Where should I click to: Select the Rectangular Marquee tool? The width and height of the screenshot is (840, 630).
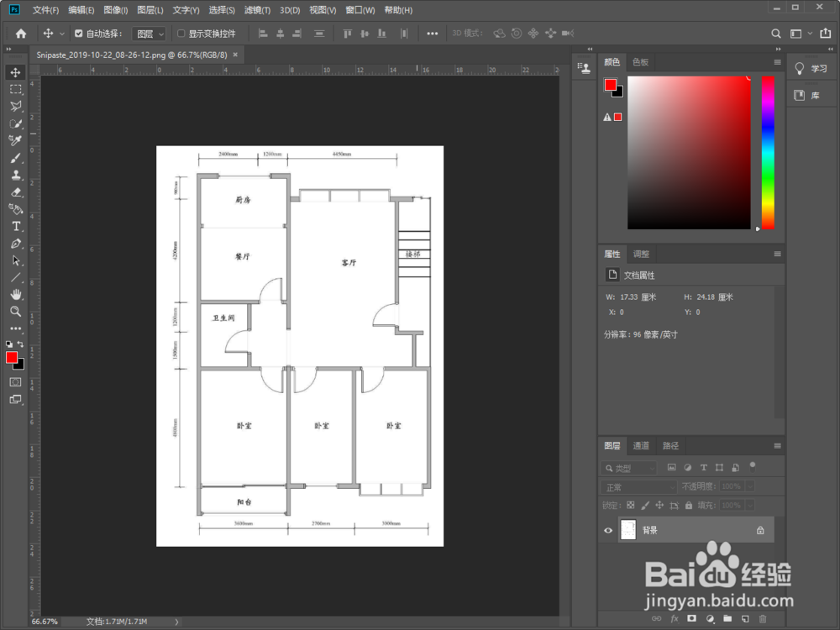pos(15,89)
